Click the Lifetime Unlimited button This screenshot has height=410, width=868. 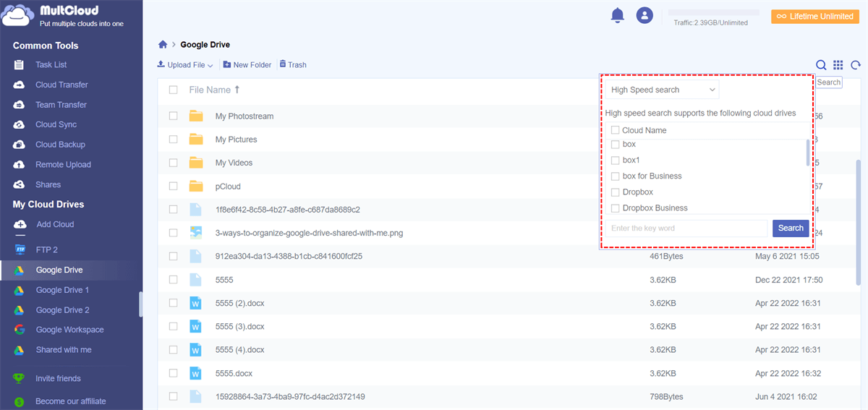pyautogui.click(x=815, y=16)
